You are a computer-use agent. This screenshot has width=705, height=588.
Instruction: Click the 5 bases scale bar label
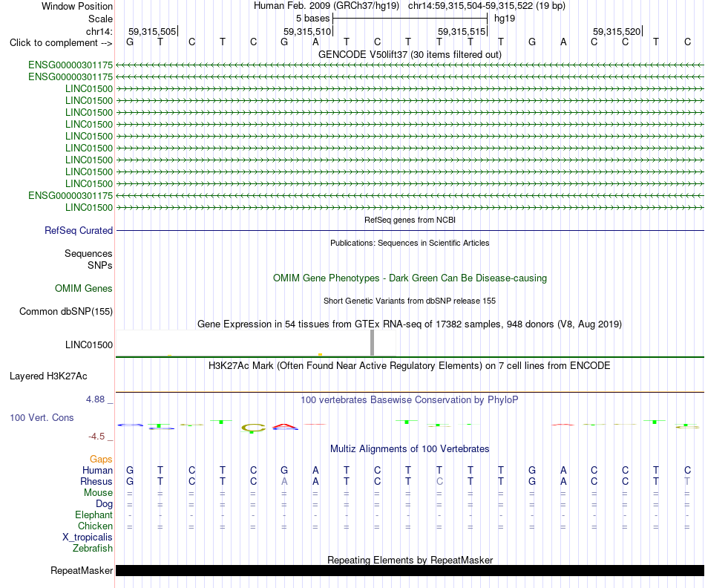tap(312, 19)
